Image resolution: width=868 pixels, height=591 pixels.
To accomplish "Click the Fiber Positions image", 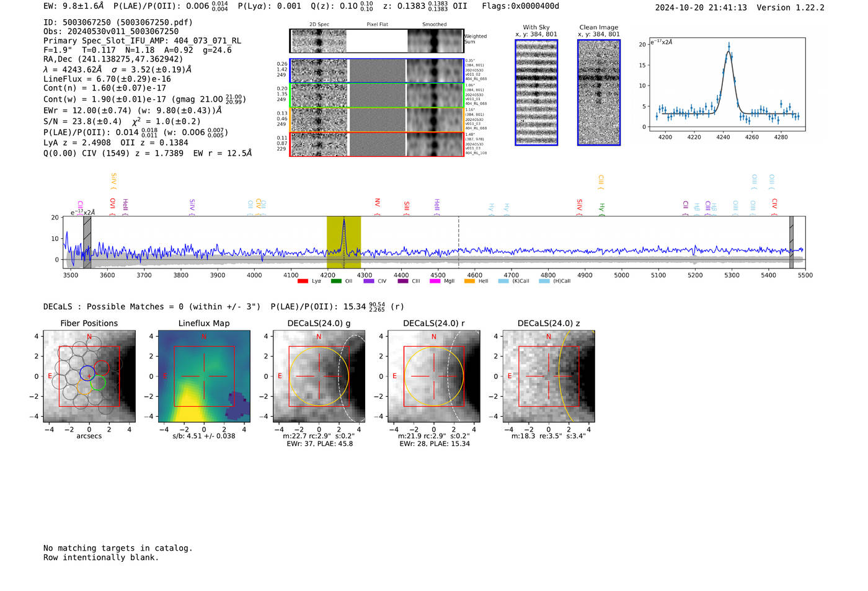I will coord(89,376).
